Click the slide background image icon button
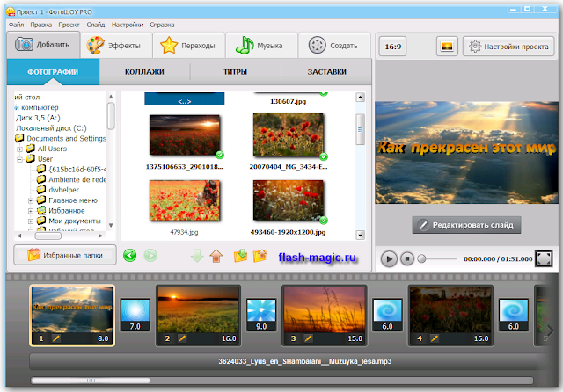Image resolution: width=563 pixels, height=392 pixels. pyautogui.click(x=447, y=47)
